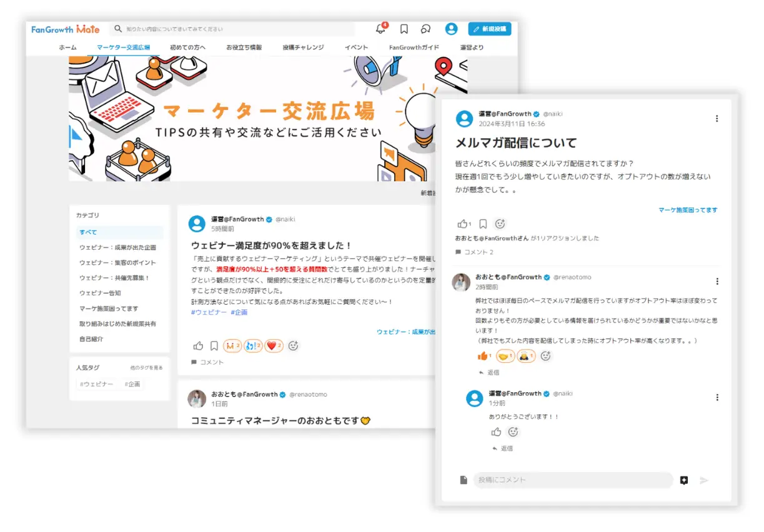Click おおとも's photo avatar on the comment
This screenshot has width=764, height=532.
(x=461, y=282)
